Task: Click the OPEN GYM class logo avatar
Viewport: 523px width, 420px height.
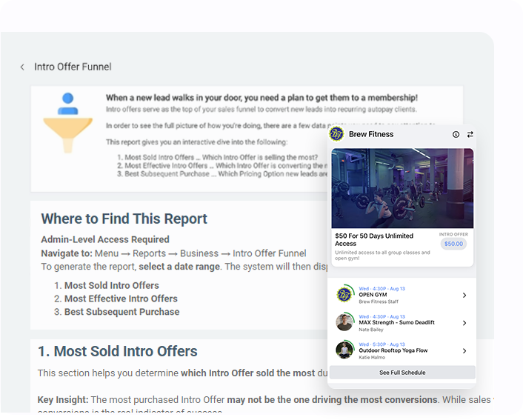Action: point(344,294)
